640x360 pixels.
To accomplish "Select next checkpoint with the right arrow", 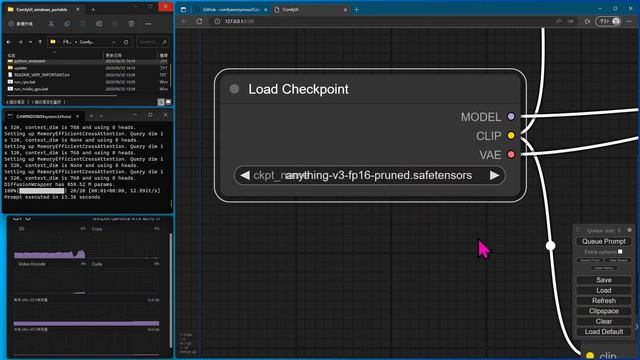I will coord(494,176).
